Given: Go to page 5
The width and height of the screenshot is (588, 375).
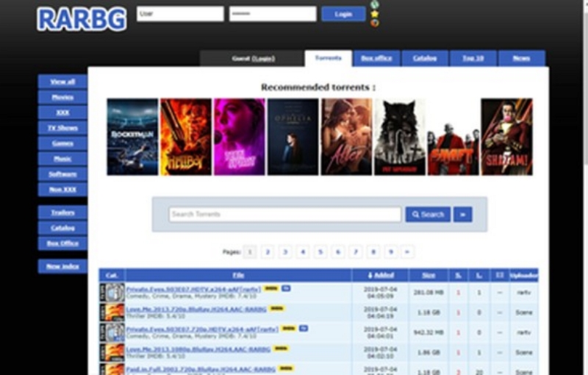Looking at the screenshot, I should tap(320, 251).
